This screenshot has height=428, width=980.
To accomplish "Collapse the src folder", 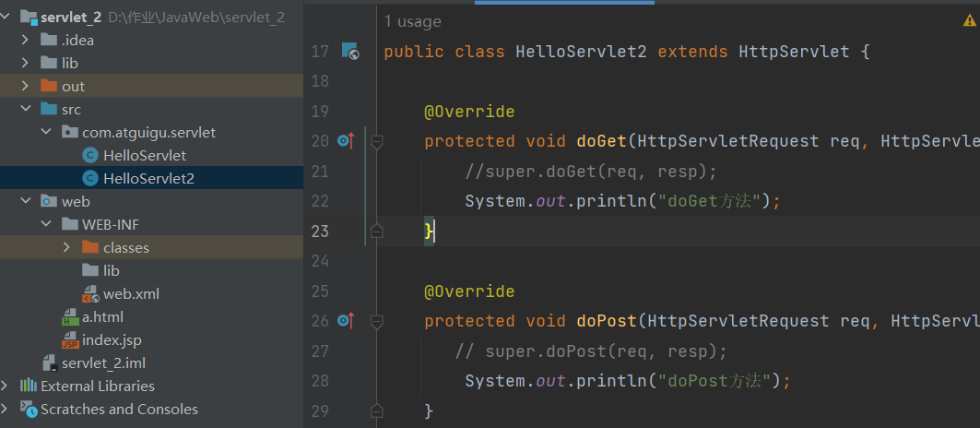I will click(25, 109).
